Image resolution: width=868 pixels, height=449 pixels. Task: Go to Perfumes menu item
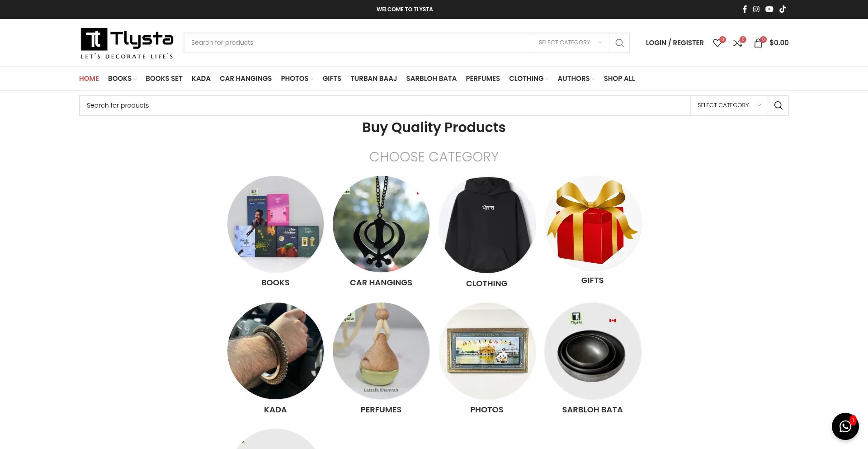[x=482, y=79]
